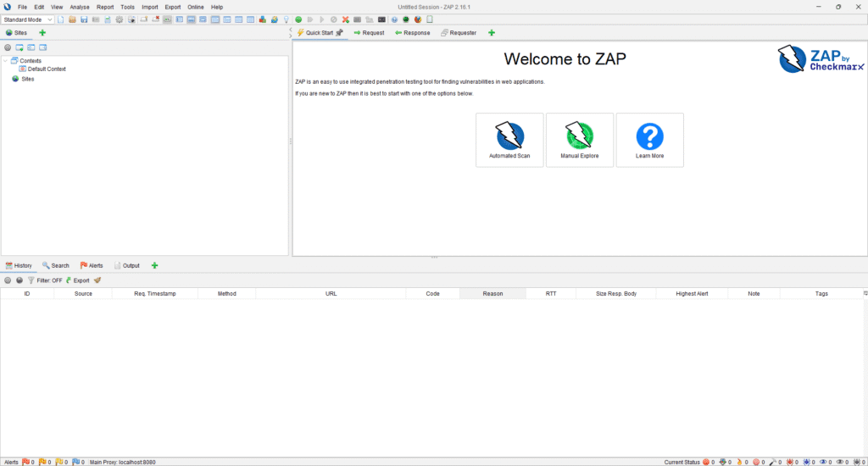Click the green break on all requests button
Viewport: 868px width, 466px height.
[x=298, y=19]
